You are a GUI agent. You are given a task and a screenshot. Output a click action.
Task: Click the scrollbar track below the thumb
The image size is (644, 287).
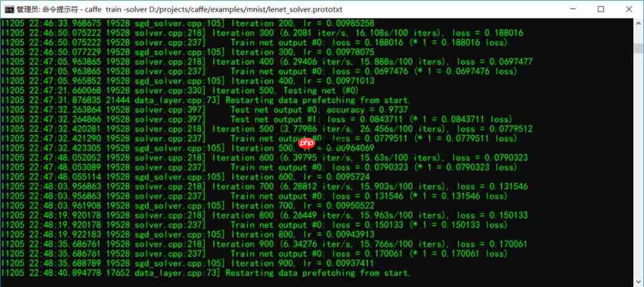[637, 165]
